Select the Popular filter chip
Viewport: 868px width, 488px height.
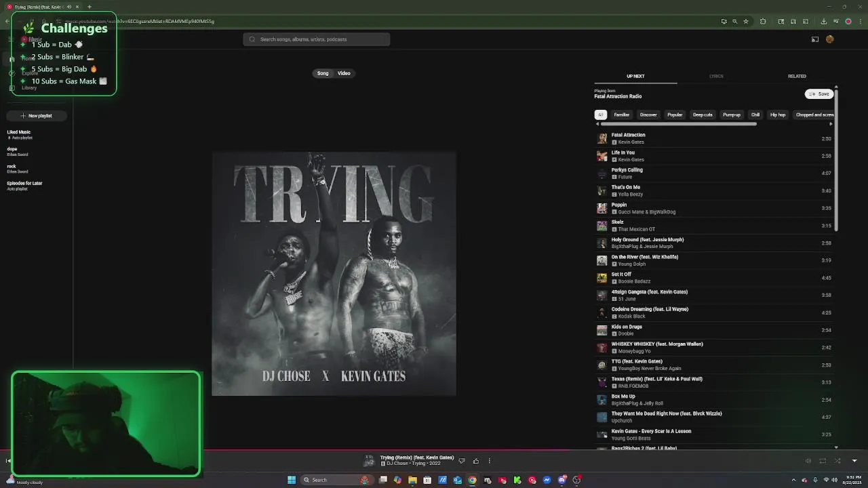click(x=675, y=115)
